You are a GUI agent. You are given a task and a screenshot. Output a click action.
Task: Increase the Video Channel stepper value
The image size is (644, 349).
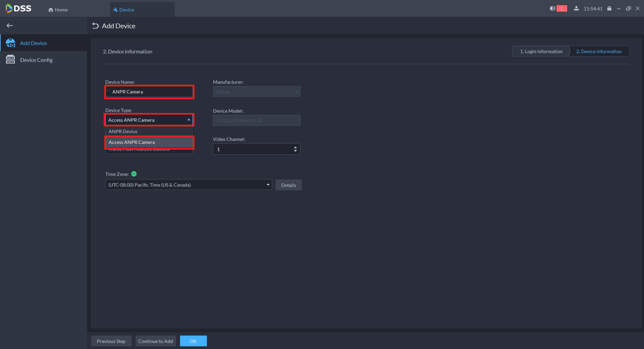[x=295, y=147]
